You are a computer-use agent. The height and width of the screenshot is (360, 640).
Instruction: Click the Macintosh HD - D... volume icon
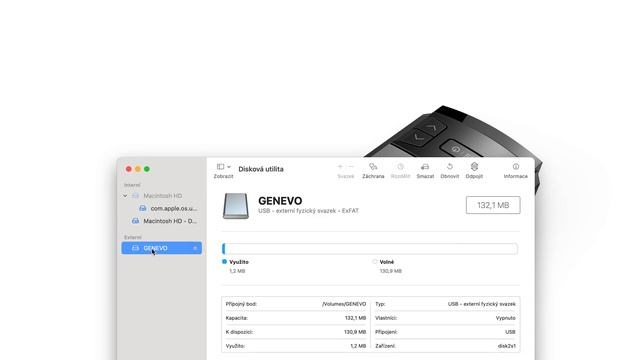(136, 221)
